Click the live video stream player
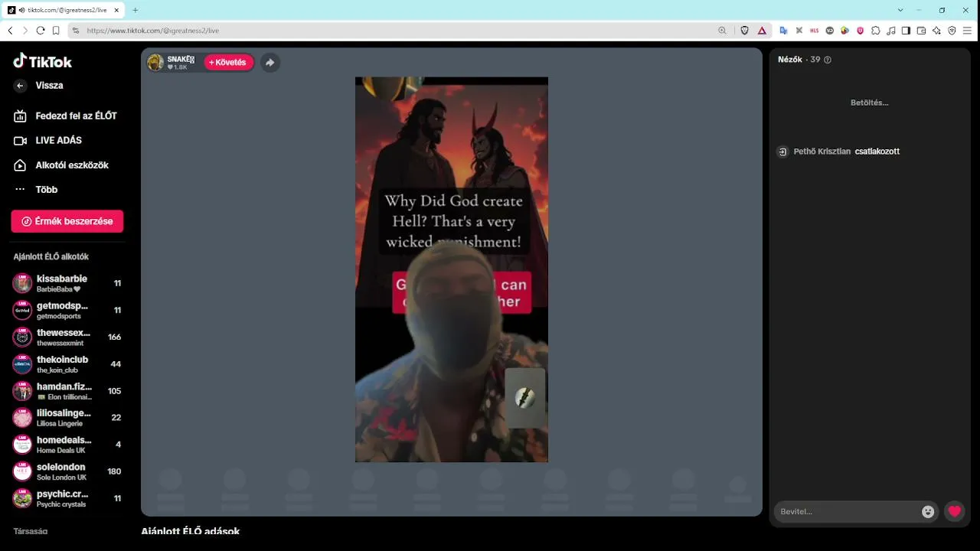The height and width of the screenshot is (551, 980). [452, 269]
